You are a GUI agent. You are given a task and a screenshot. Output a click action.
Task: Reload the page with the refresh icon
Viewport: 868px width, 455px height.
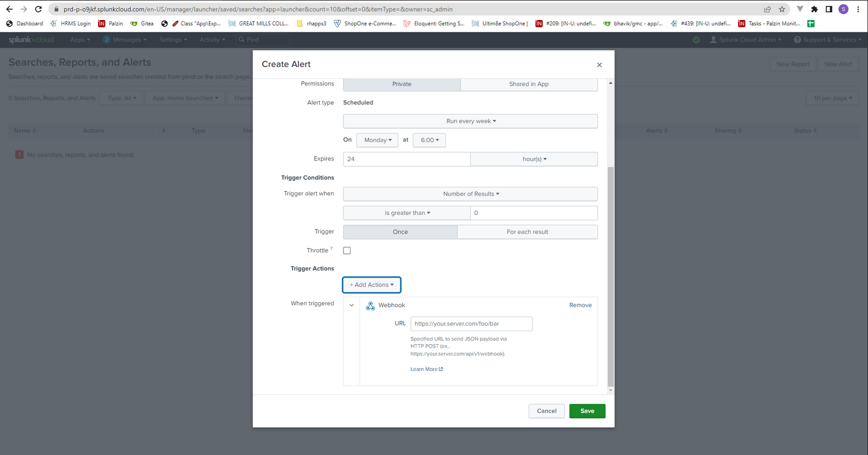[x=38, y=9]
